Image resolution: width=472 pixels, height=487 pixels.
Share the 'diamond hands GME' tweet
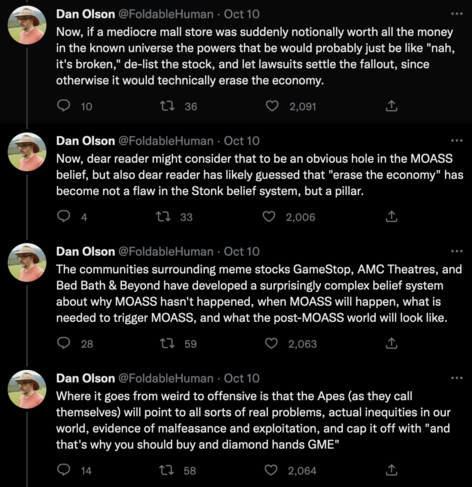(391, 470)
